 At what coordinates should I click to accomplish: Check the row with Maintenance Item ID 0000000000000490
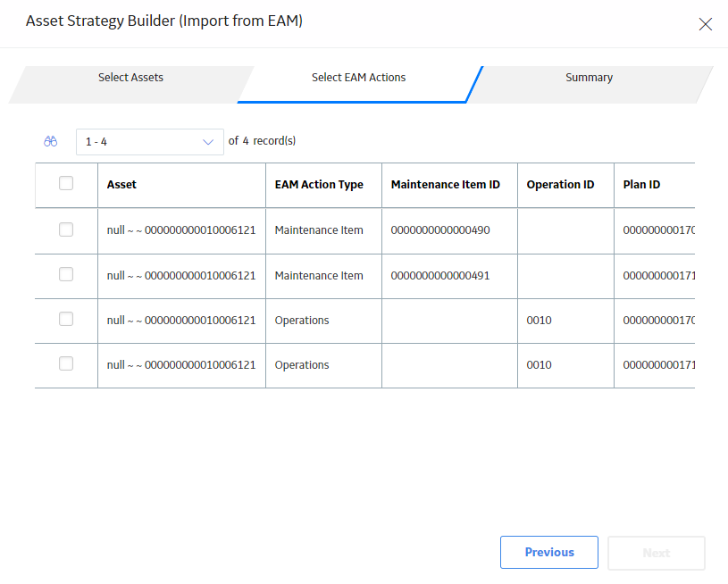(66, 229)
